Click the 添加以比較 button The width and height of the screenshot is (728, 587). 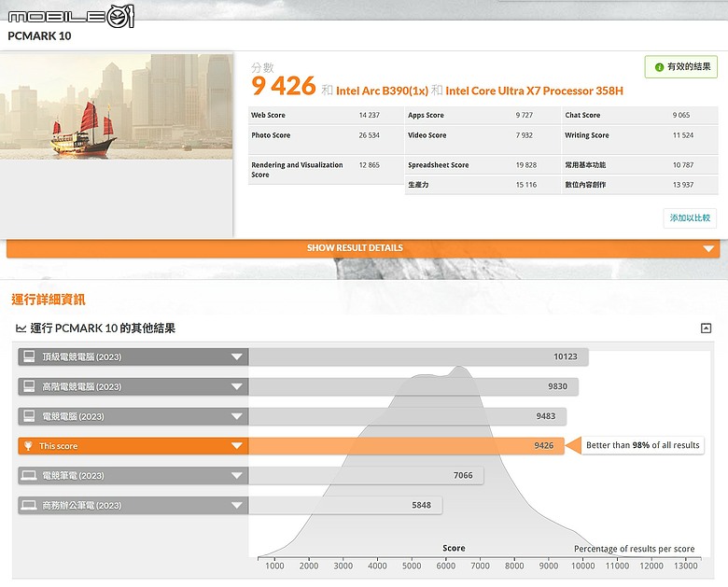[x=690, y=217]
